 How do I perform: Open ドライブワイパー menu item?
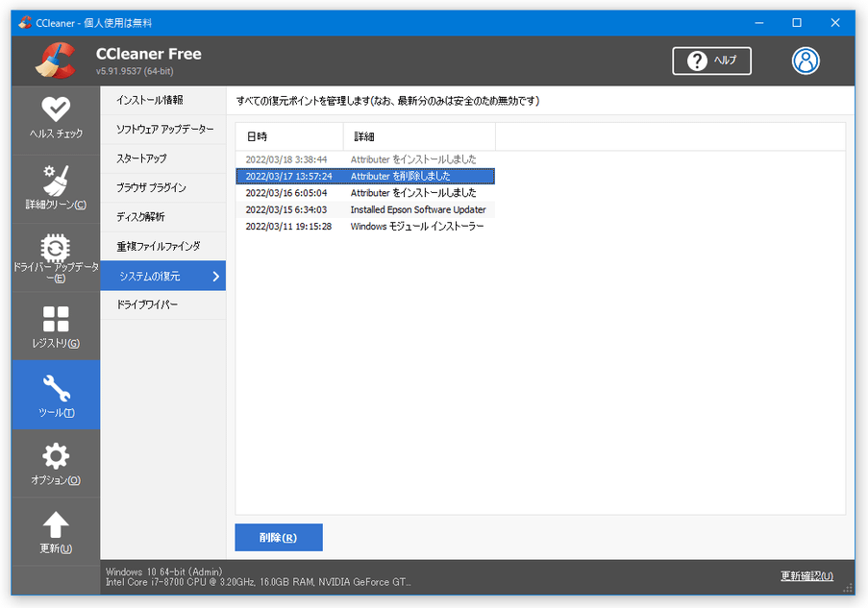(x=163, y=304)
